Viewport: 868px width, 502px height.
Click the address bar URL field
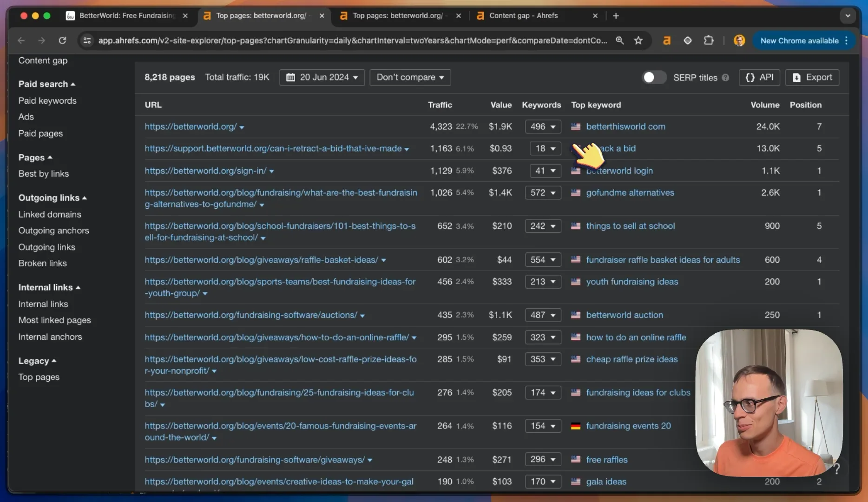pyautogui.click(x=353, y=40)
